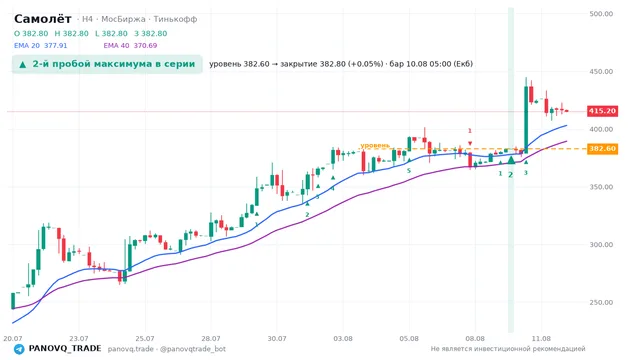Click the 'EMA 40 370.69' legend

tap(130, 45)
